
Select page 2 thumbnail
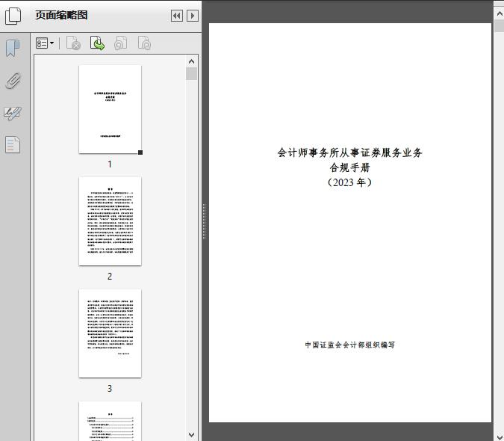pos(110,221)
